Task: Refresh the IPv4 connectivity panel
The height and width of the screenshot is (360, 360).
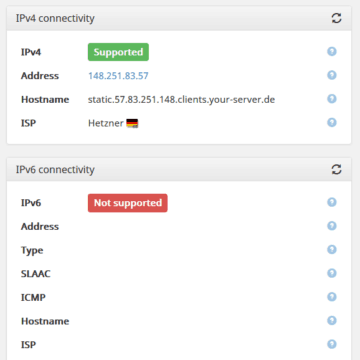Action: pos(336,18)
